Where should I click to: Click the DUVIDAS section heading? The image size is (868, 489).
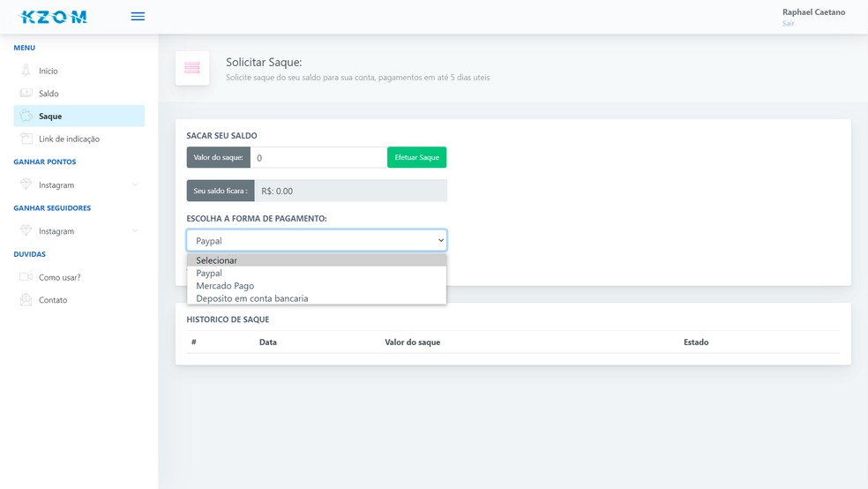point(30,254)
